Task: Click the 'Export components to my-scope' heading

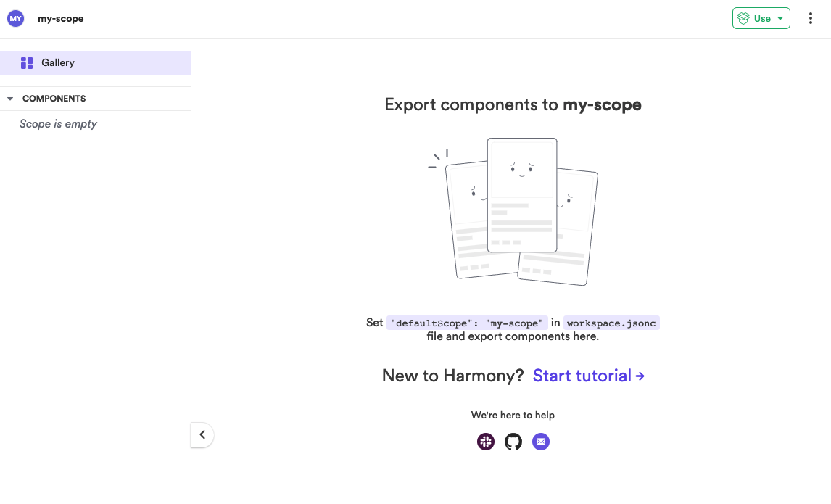Action: pos(513,105)
